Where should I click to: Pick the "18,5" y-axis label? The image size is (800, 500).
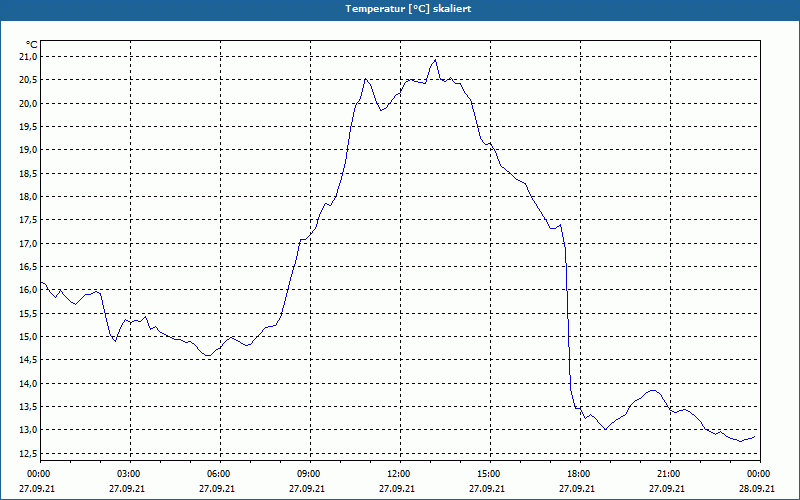(29, 173)
